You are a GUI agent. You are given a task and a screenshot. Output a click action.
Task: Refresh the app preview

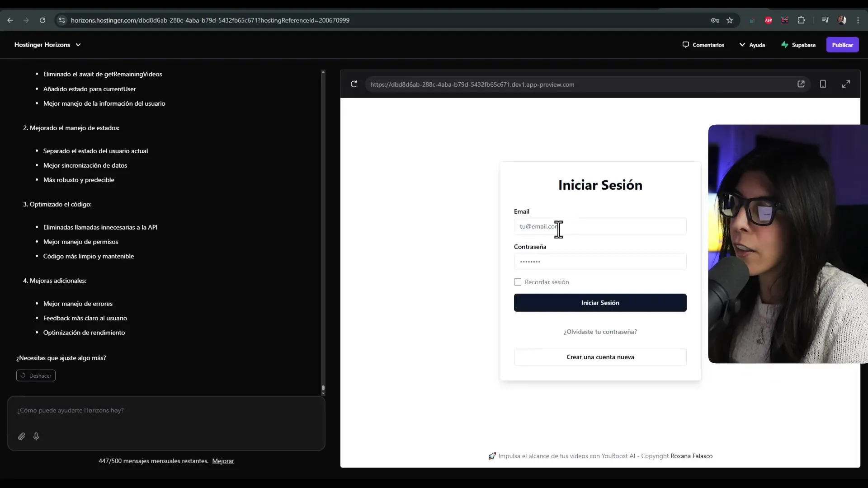[x=354, y=84]
